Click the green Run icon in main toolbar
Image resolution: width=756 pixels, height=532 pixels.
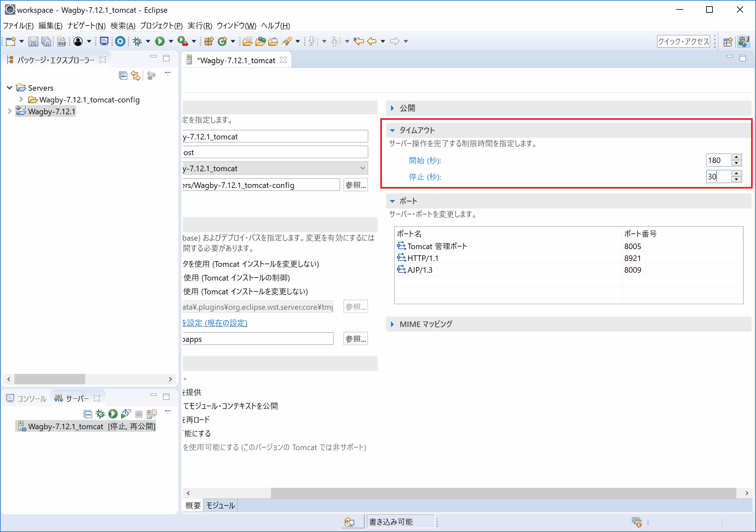coord(160,42)
